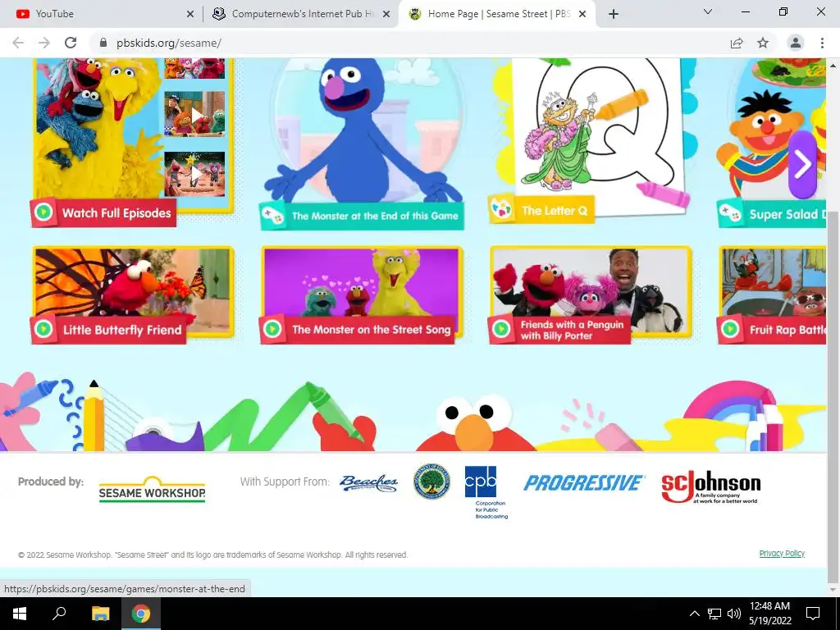Advance the carousel with the purple arrow
The height and width of the screenshot is (630, 840).
[802, 164]
